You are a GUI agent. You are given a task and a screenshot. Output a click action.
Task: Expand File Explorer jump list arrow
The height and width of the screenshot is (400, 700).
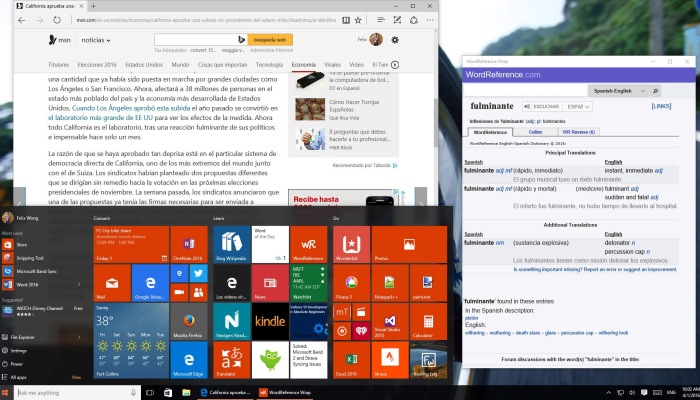[x=79, y=337]
